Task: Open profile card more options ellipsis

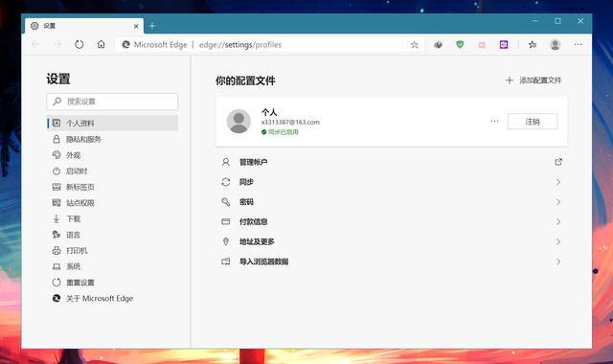Action: click(x=494, y=122)
